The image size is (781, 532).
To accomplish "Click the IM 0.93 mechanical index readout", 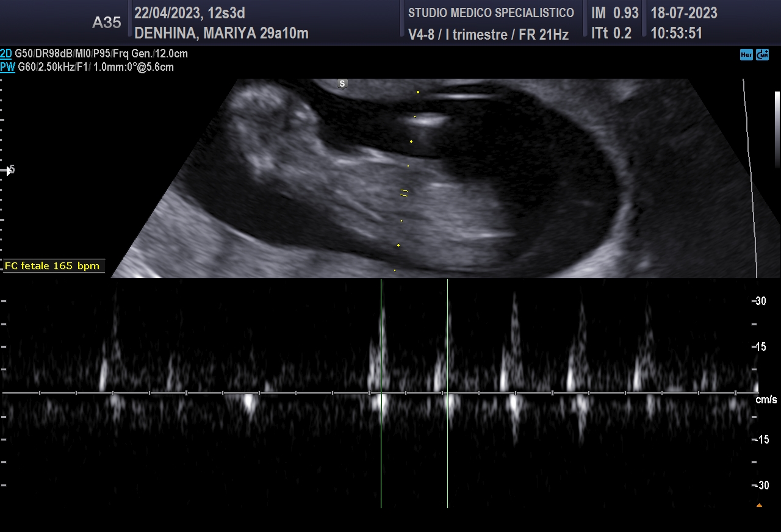I will pyautogui.click(x=614, y=13).
